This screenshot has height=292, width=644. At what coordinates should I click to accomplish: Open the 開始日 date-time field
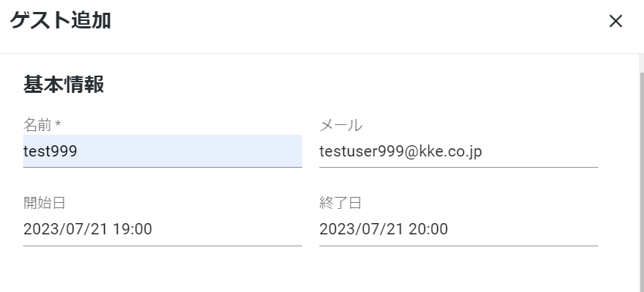(163, 229)
